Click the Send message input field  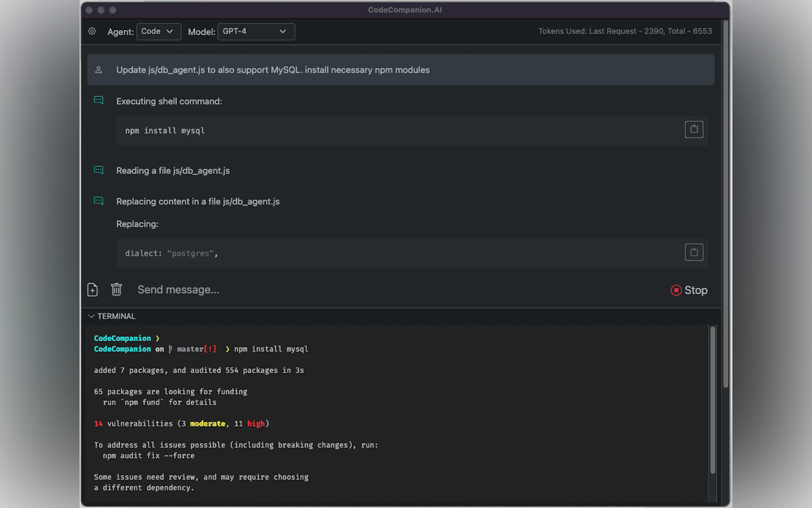(x=178, y=289)
